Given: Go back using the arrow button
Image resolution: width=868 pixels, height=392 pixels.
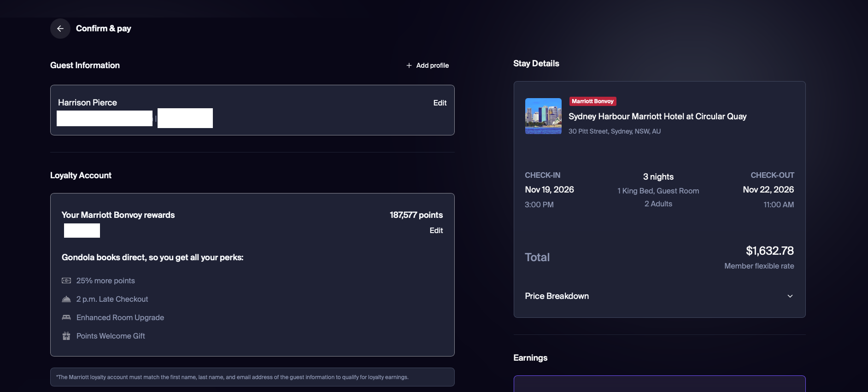Looking at the screenshot, I should point(60,29).
